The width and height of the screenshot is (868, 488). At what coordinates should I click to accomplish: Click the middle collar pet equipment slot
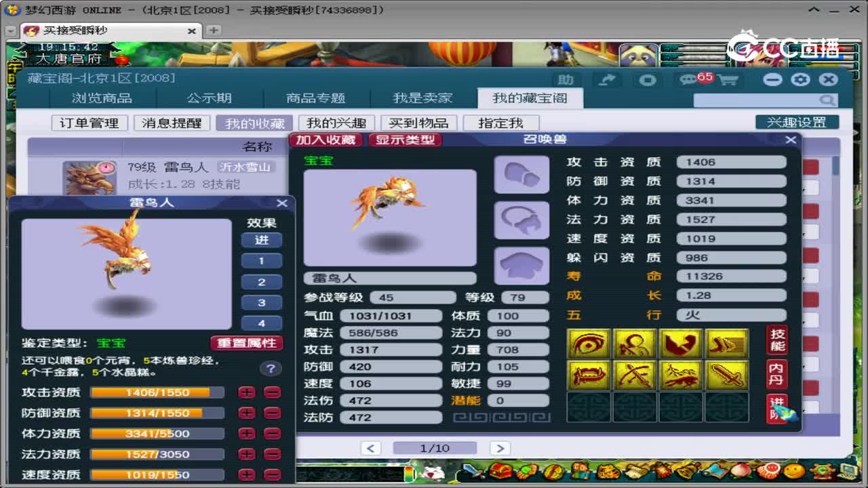[x=521, y=220]
